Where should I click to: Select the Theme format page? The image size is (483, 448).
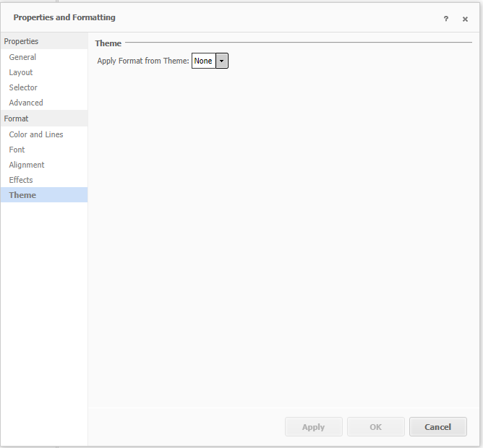[x=44, y=195]
